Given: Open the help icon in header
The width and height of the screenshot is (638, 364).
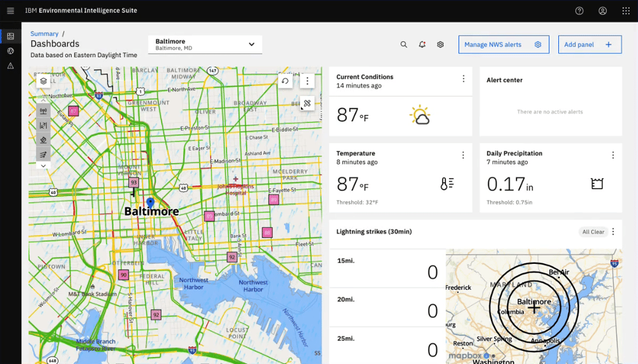Looking at the screenshot, I should (579, 11).
